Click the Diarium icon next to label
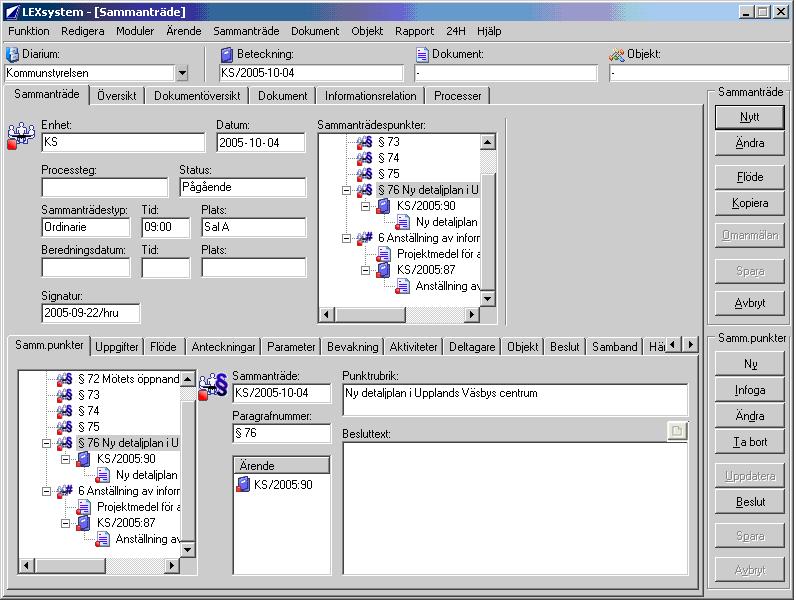This screenshot has height=601, width=796. (12, 54)
